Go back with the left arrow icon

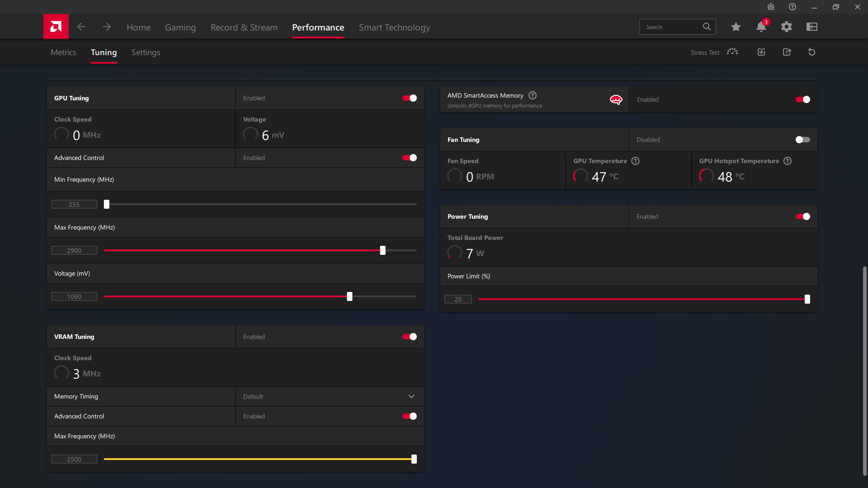click(x=81, y=27)
